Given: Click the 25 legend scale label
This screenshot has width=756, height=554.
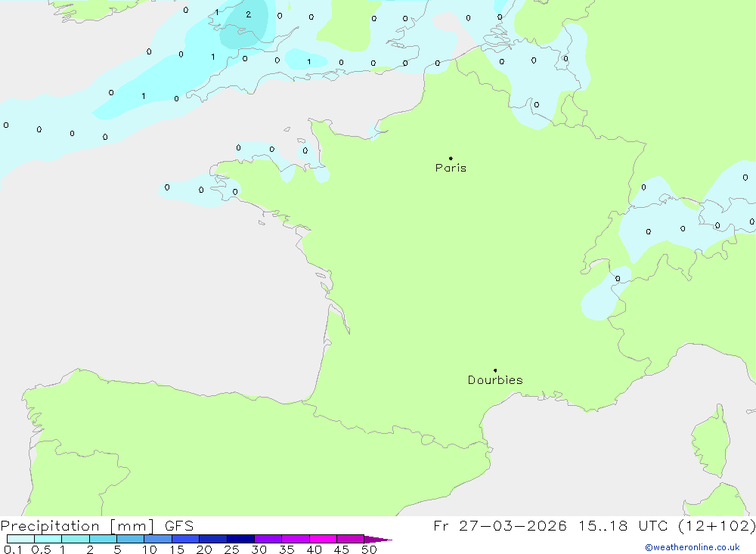Looking at the screenshot, I should [x=232, y=549].
